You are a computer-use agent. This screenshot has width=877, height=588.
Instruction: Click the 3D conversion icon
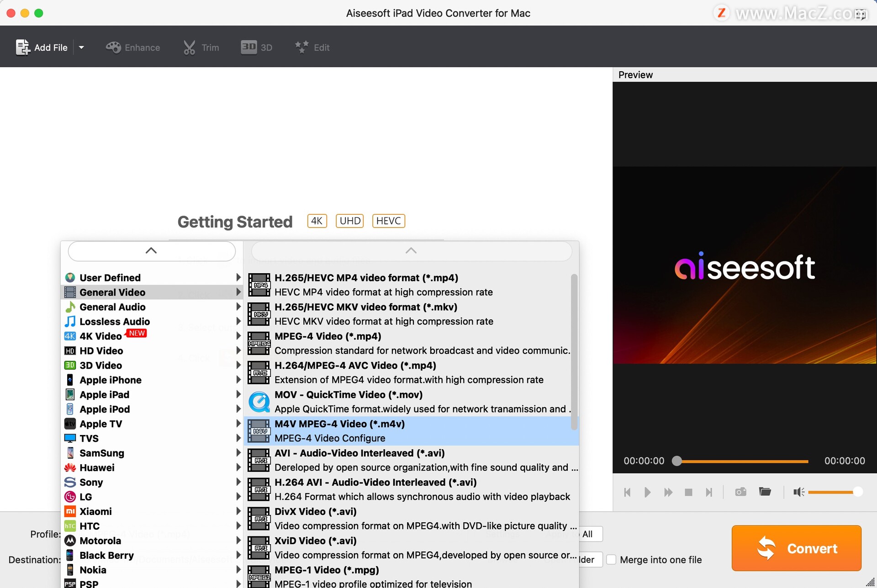pyautogui.click(x=256, y=47)
